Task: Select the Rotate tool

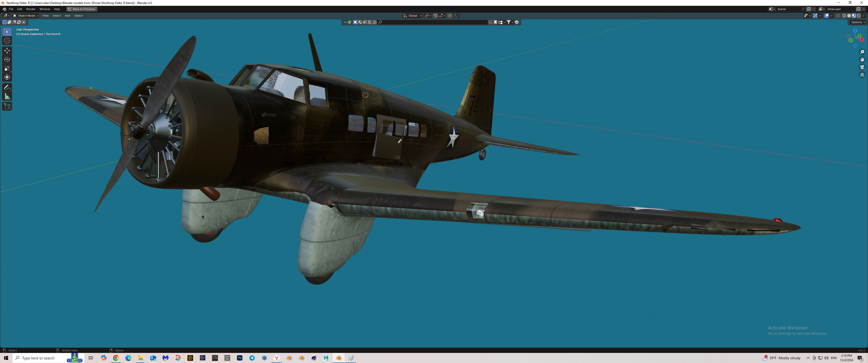Action: pyautogui.click(x=7, y=59)
